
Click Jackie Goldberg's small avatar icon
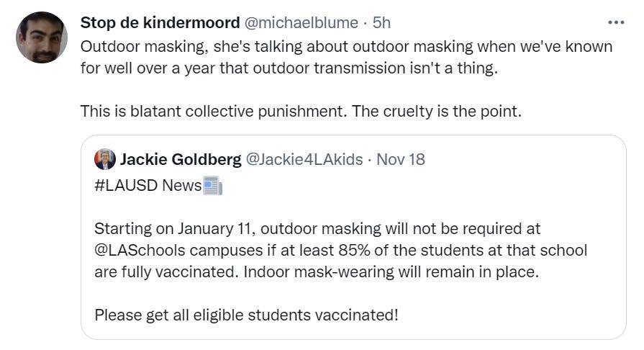click(x=105, y=159)
